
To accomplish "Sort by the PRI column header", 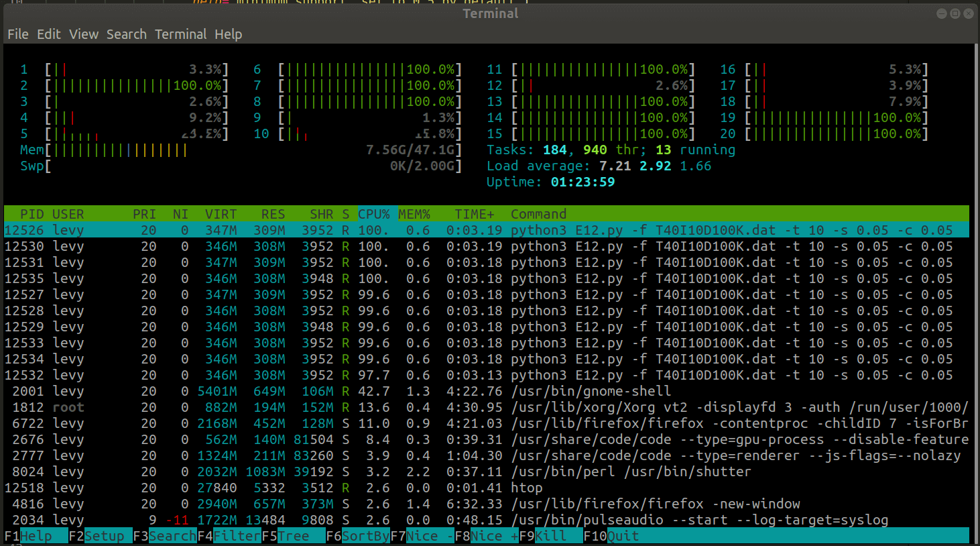I will click(144, 214).
